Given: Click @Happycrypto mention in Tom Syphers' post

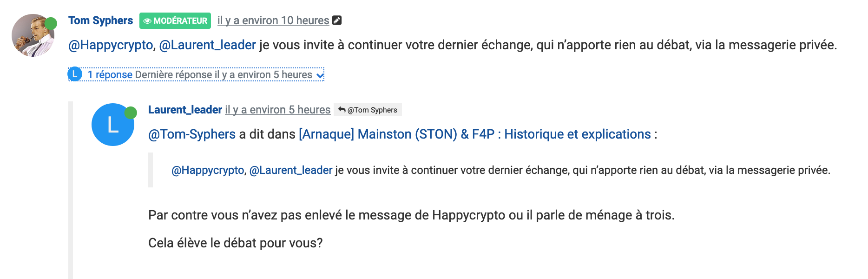Looking at the screenshot, I should [111, 45].
